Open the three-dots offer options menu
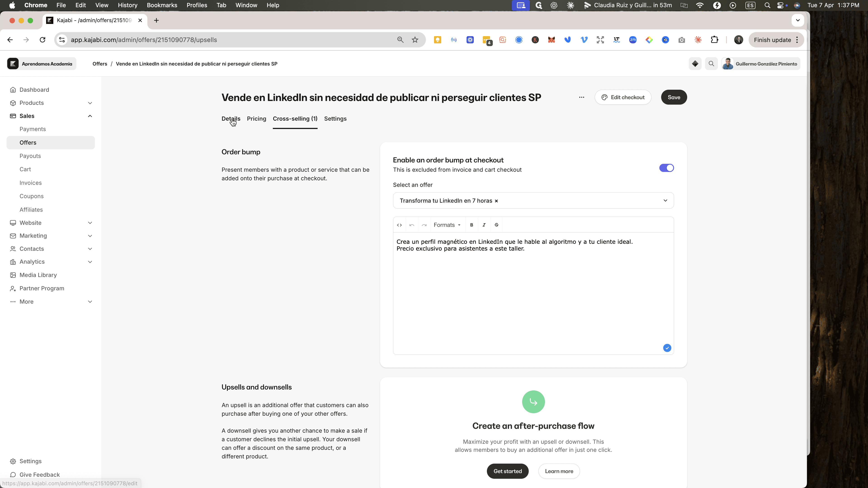The width and height of the screenshot is (868, 488). click(x=582, y=97)
